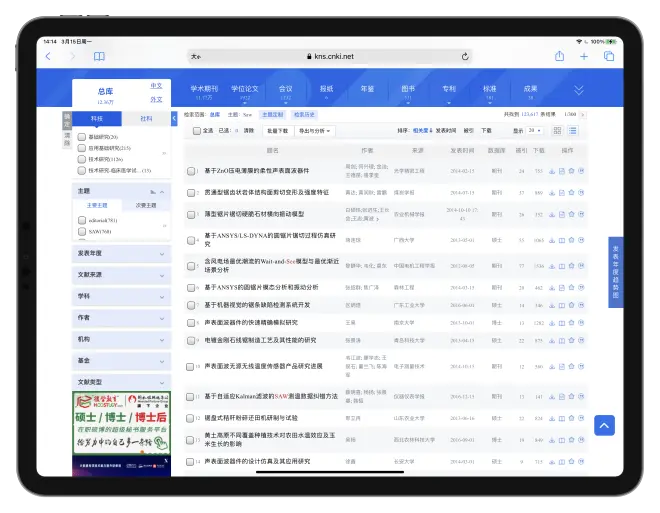Switch results to list view
Image resolution: width=660 pixels, height=513 pixels.
coord(573,130)
